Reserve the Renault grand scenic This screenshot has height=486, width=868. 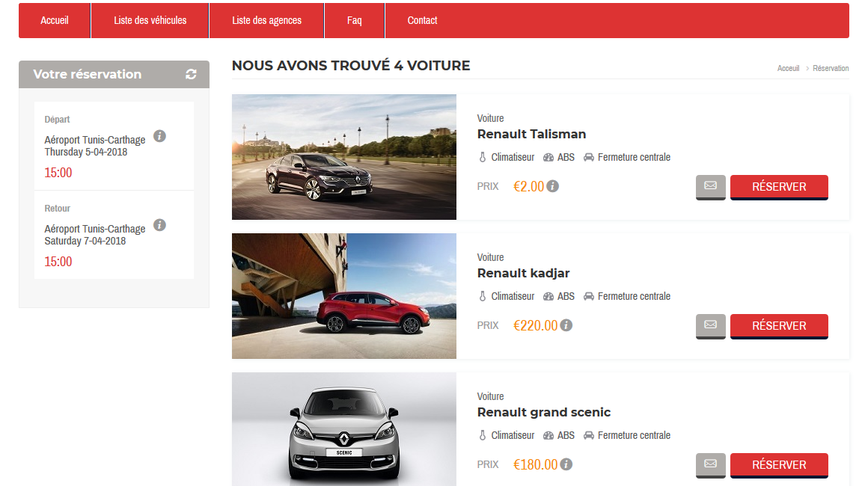(x=779, y=465)
